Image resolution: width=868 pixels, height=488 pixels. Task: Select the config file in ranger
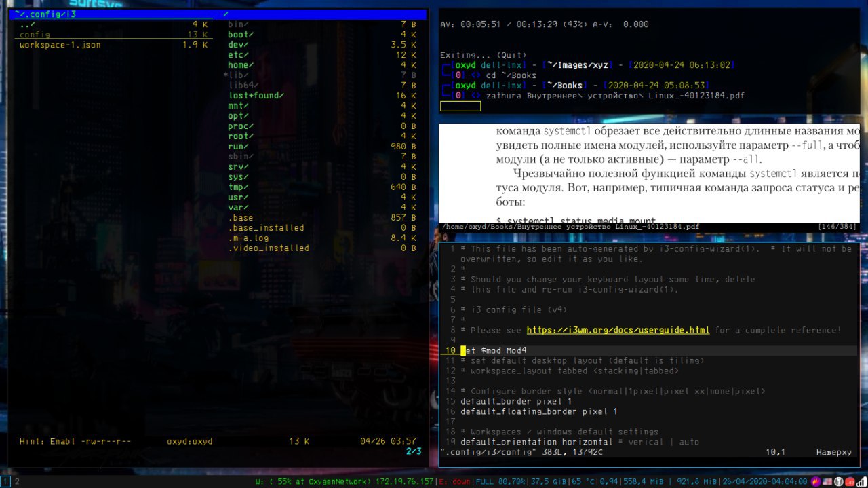tap(113, 35)
